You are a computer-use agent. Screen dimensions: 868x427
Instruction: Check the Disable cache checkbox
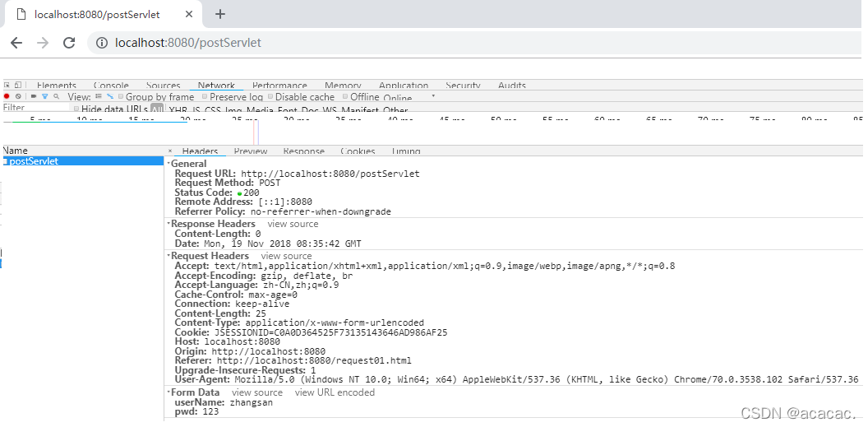click(270, 96)
